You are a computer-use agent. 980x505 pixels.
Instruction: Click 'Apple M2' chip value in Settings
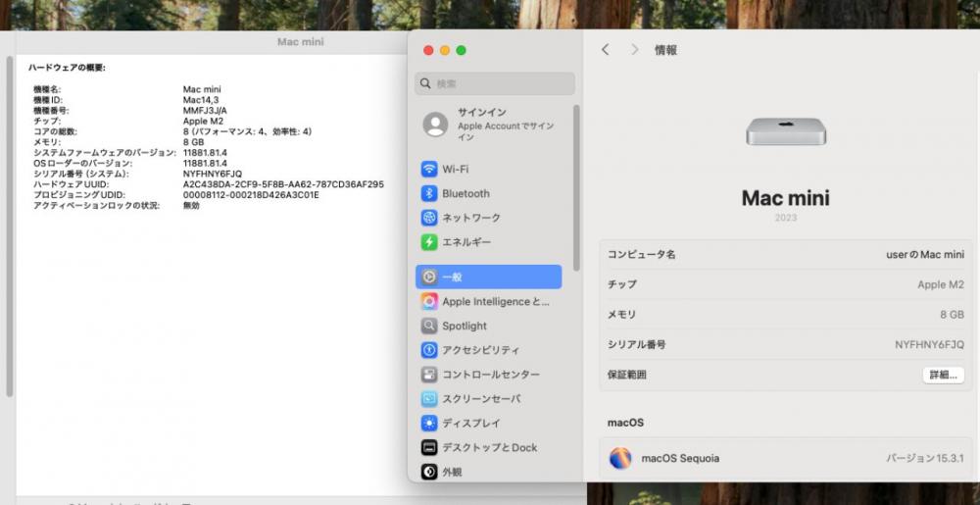pos(941,284)
